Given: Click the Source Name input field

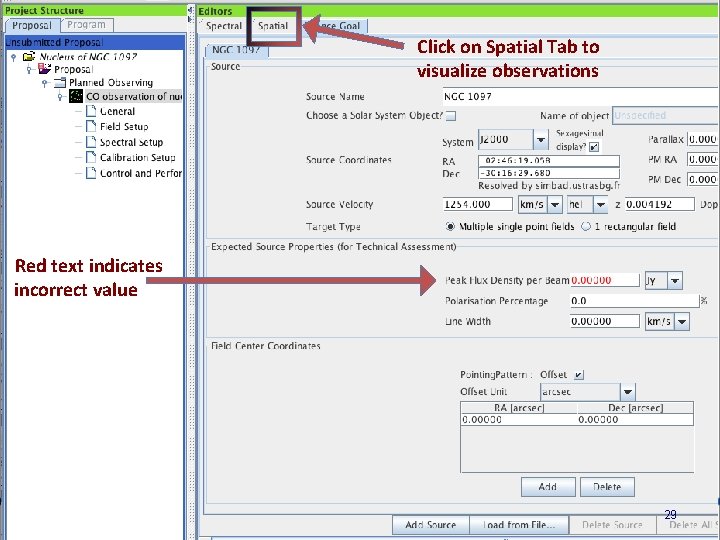Looking at the screenshot, I should point(580,96).
